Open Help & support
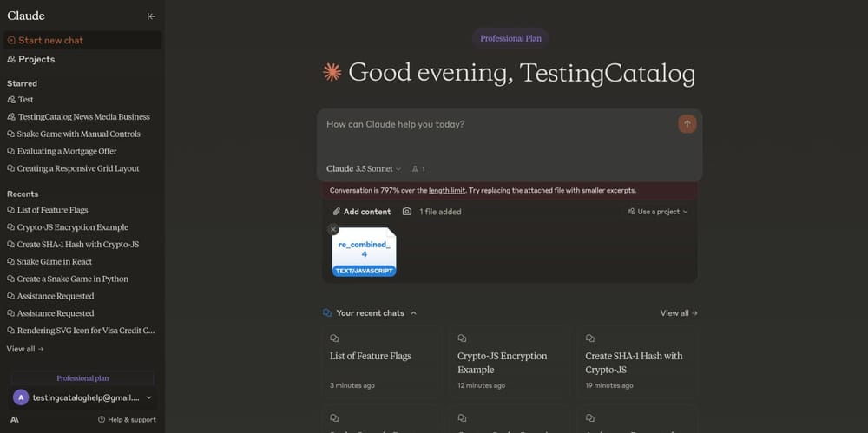 coord(127,420)
